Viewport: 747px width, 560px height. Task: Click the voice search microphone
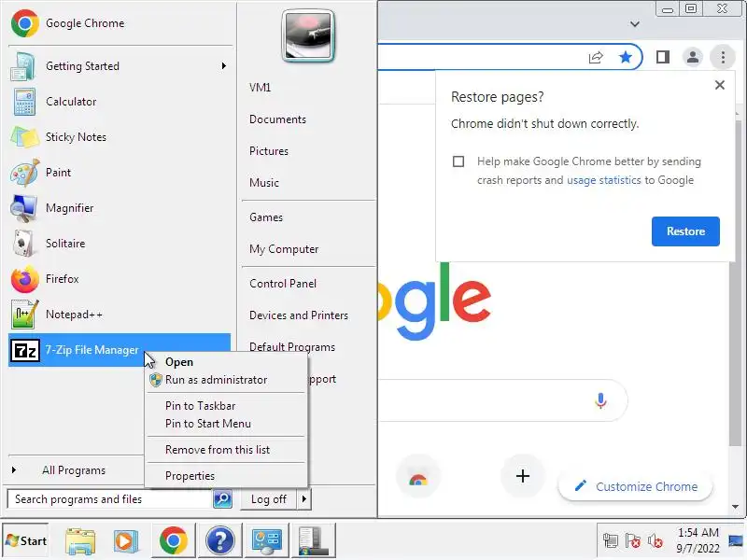click(x=600, y=400)
